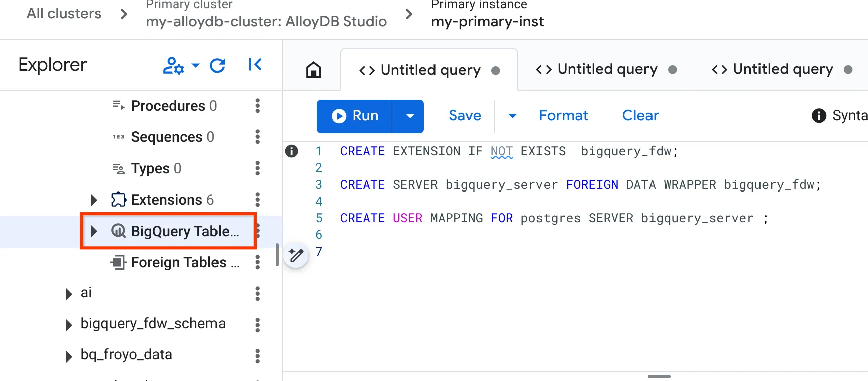Click the Explorer panel scrollbar

point(277,255)
